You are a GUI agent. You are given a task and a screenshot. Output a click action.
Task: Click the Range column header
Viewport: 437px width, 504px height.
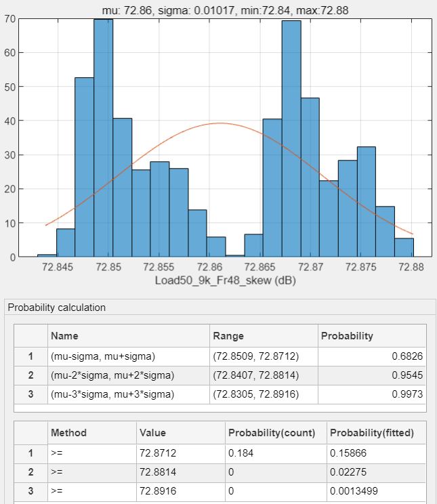tap(264, 336)
